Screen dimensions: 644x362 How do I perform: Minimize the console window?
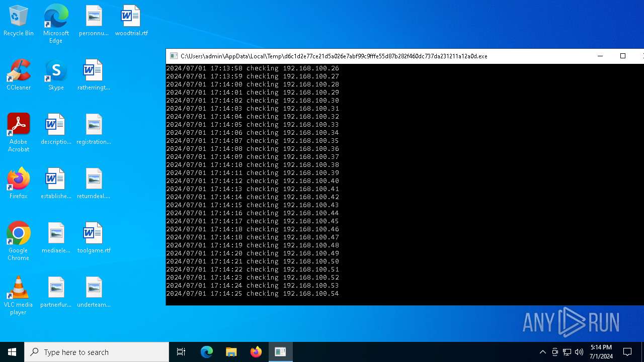600,56
